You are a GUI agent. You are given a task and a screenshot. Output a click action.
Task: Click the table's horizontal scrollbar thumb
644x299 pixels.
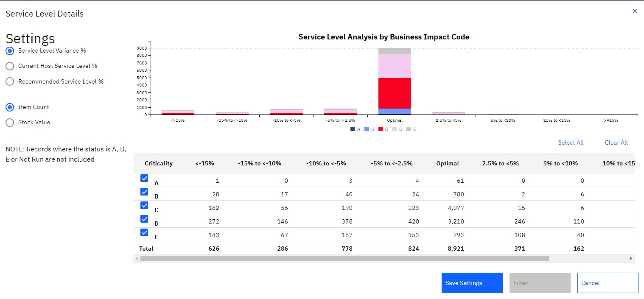[344, 258]
